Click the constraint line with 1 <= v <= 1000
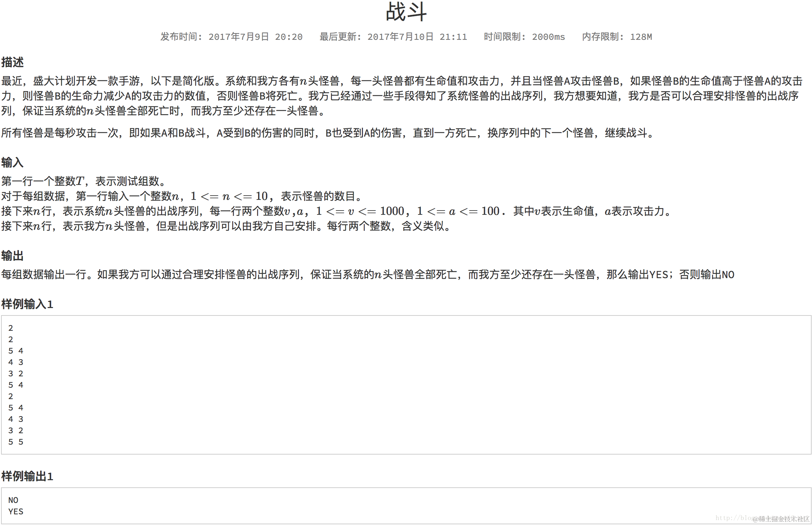This screenshot has width=812, height=525. (336, 211)
